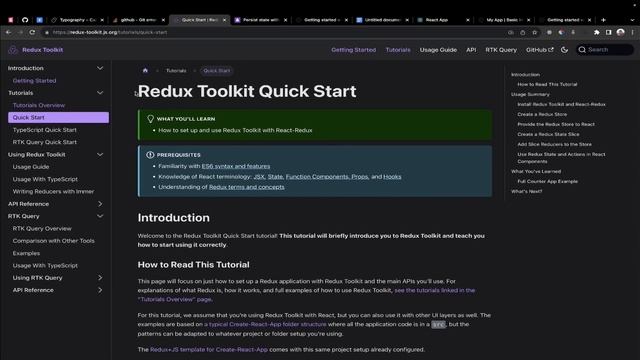Viewport: 640px width, 360px height.
Task: Open API in top navbar
Action: [471, 50]
